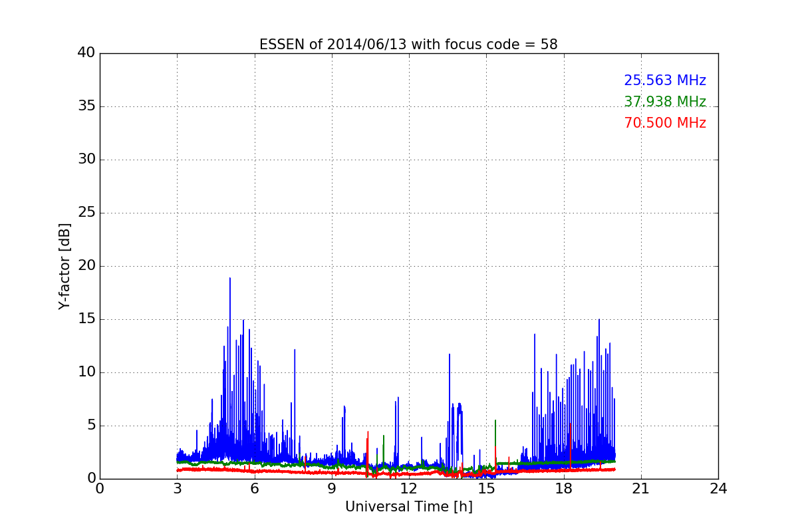Select the red 70.500 MHz legend label
The image size is (798, 532).
665,123
